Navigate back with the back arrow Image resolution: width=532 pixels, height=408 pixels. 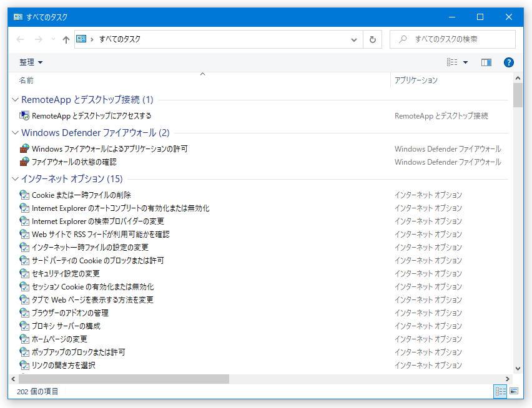tap(21, 40)
